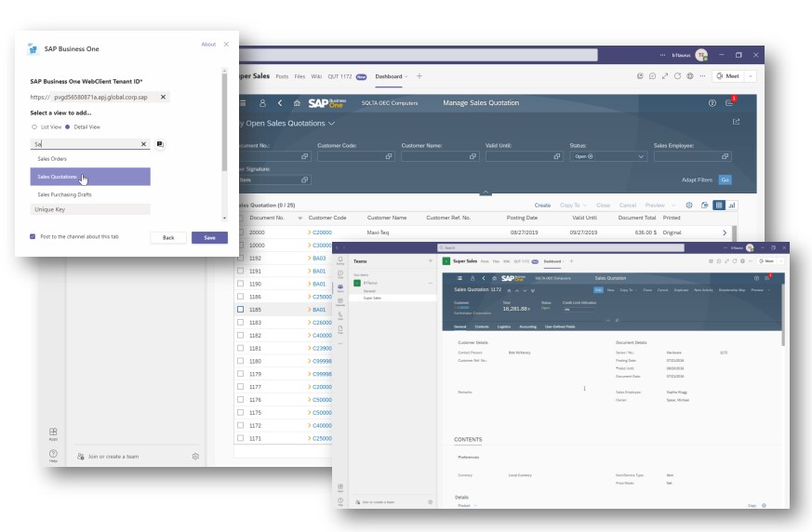Click the Meet button in back window

(x=728, y=76)
